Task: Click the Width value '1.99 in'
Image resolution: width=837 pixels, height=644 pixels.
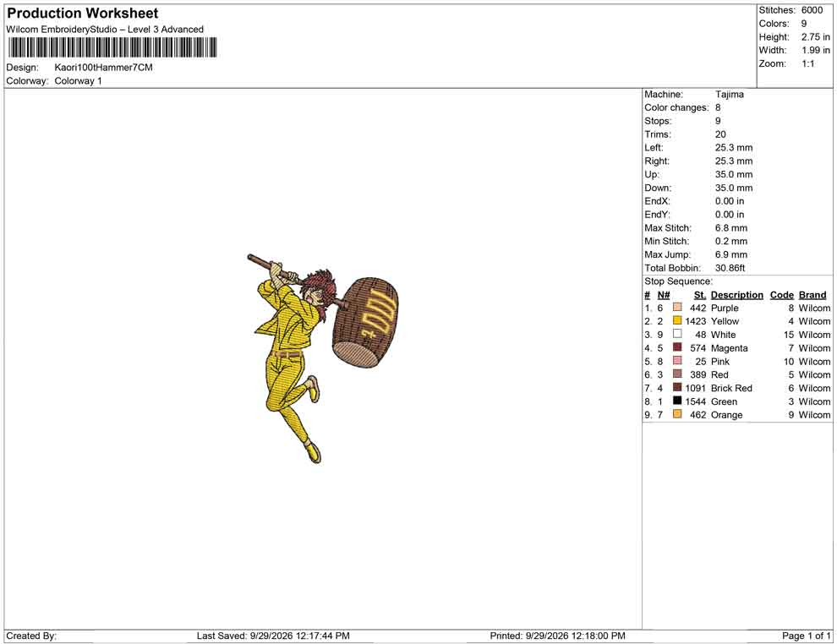Action: (816, 50)
